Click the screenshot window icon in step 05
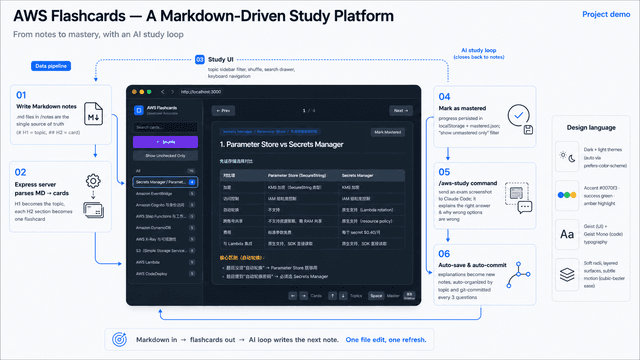 (x=516, y=193)
